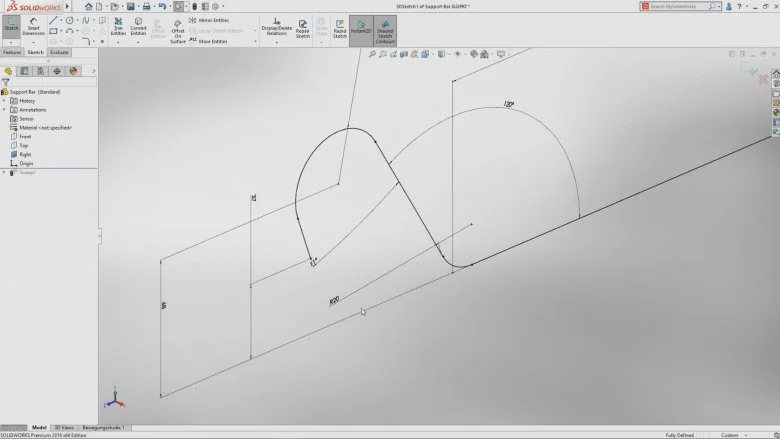The image size is (780, 439).
Task: Expand the History tree node
Action: pos(4,100)
